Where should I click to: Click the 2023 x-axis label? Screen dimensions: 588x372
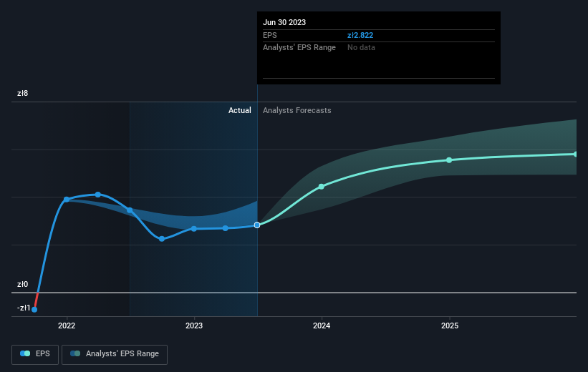(x=194, y=325)
